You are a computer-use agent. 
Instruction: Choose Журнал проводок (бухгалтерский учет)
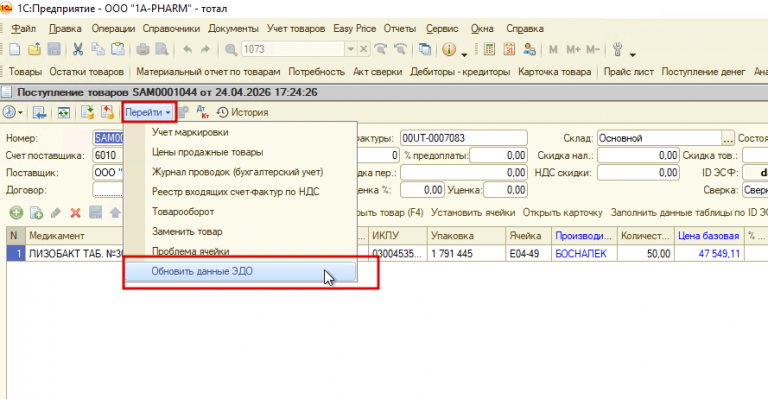click(x=240, y=172)
